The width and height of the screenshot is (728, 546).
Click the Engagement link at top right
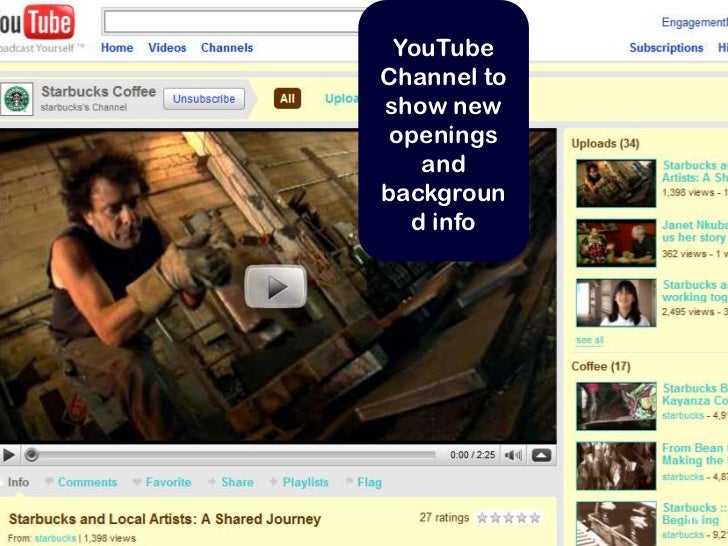[x=695, y=22]
